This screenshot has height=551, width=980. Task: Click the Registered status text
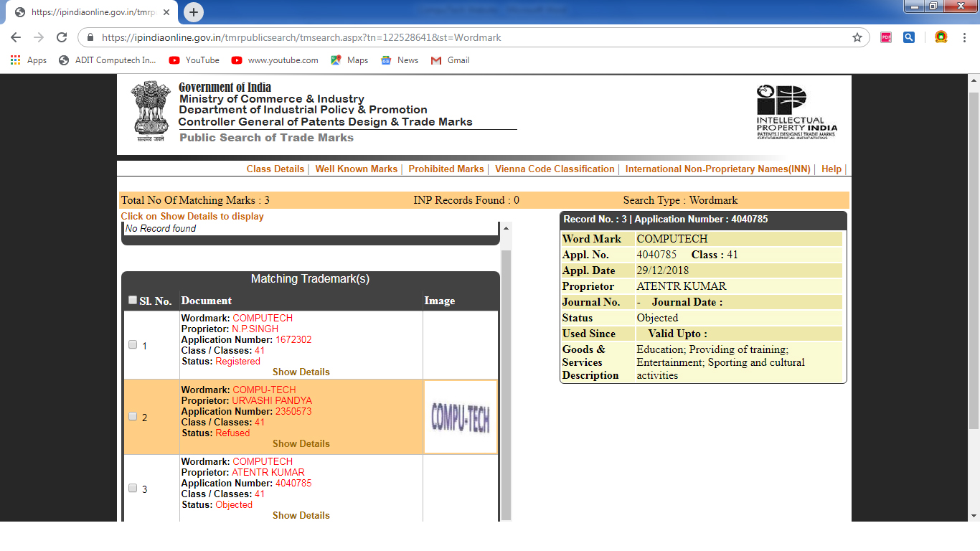click(x=237, y=361)
